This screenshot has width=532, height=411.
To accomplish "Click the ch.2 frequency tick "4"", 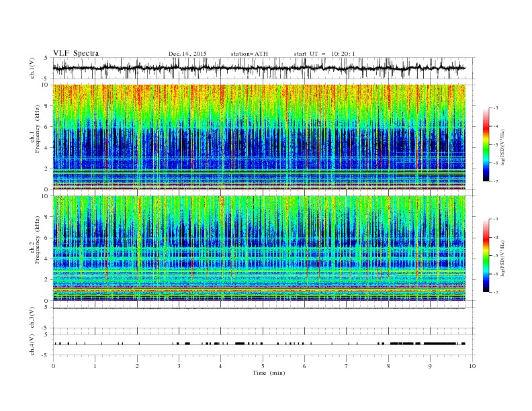I will pyautogui.click(x=46, y=259).
